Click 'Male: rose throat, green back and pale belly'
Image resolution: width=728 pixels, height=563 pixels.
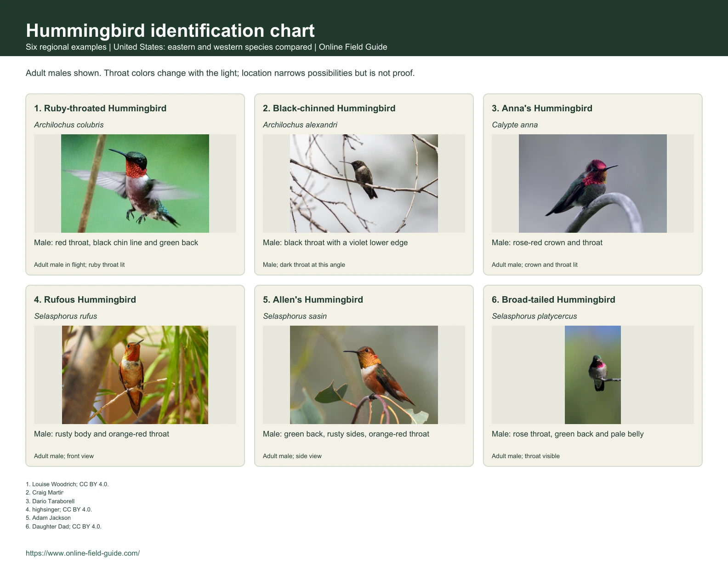pyautogui.click(x=568, y=434)
